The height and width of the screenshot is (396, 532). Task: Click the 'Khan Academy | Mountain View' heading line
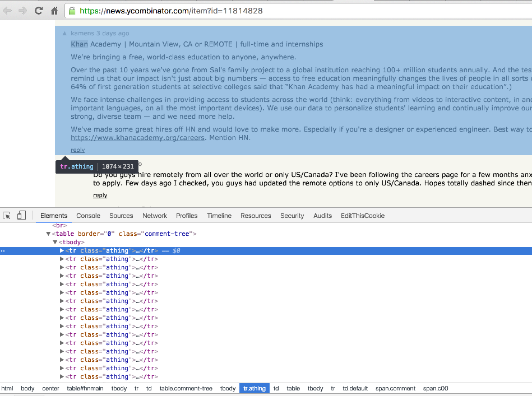[x=197, y=44]
